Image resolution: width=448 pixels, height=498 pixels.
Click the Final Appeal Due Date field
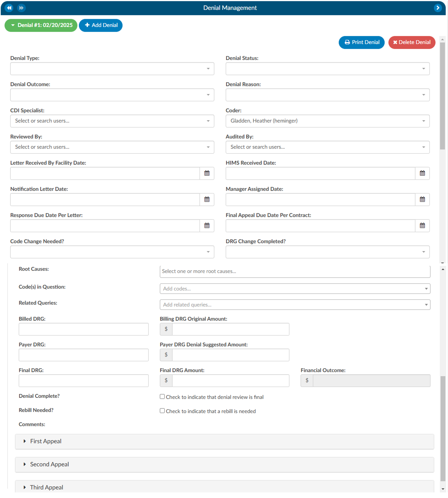pos(321,225)
